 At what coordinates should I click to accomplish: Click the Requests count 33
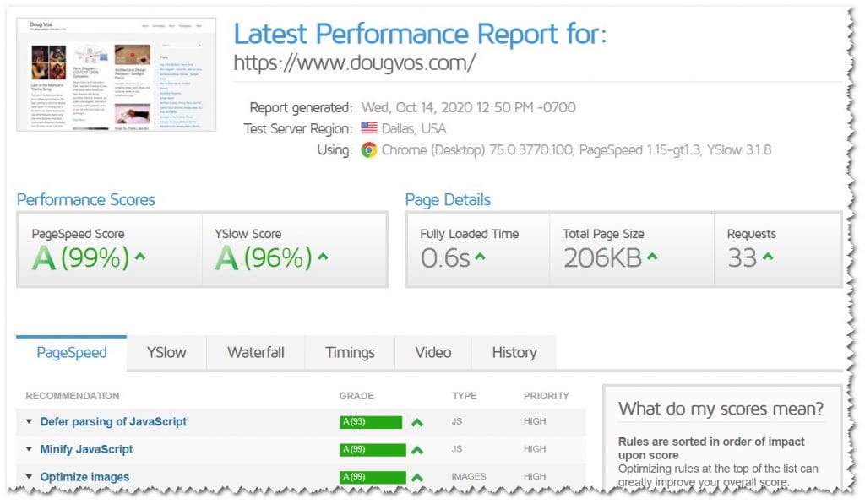[742, 258]
